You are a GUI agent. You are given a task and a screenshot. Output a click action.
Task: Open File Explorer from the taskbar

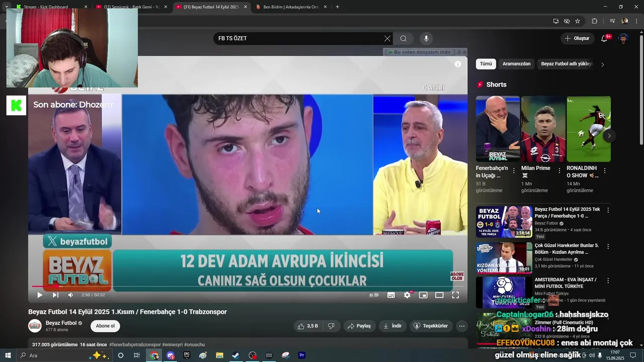[219, 355]
